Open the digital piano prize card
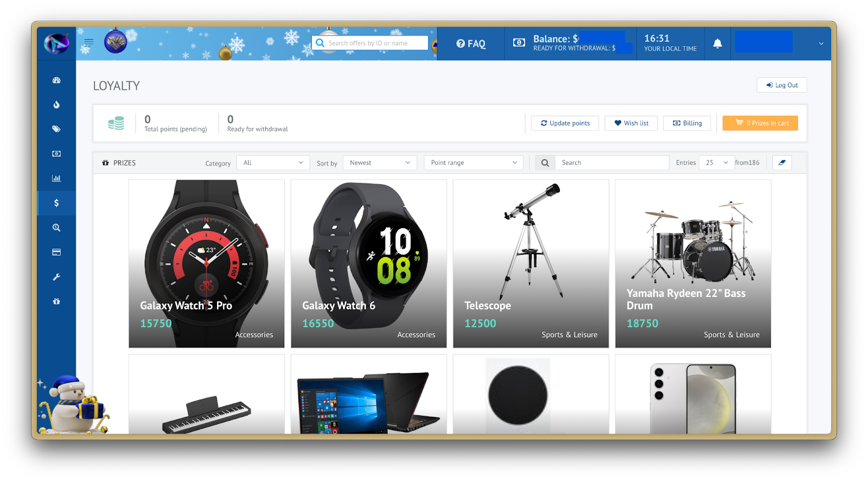This screenshot has width=868, height=481. point(207,394)
